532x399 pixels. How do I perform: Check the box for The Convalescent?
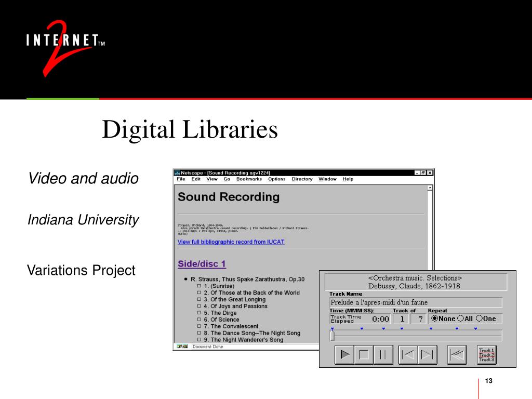coord(199,326)
